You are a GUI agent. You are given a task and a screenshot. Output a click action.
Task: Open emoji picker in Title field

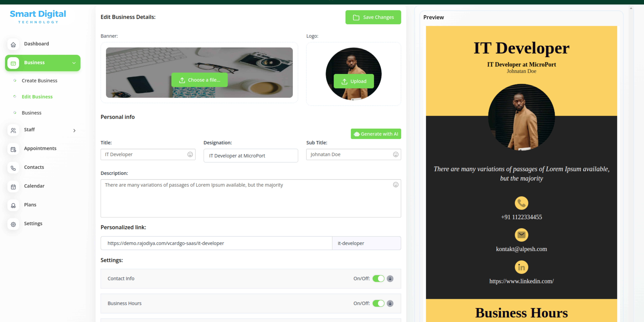(x=190, y=154)
